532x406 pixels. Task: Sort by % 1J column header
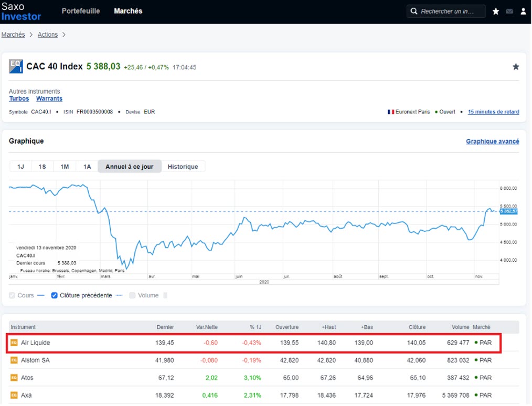256,327
